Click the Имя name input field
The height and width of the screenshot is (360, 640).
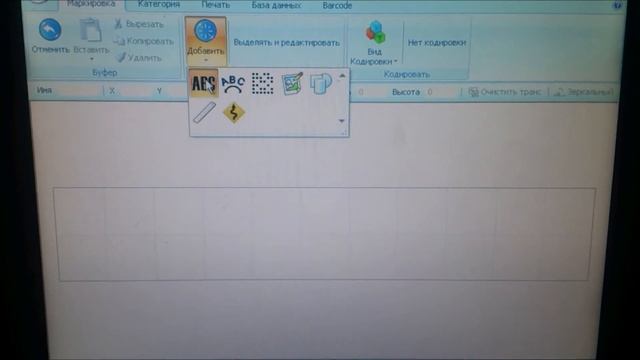pyautogui.click(x=78, y=91)
